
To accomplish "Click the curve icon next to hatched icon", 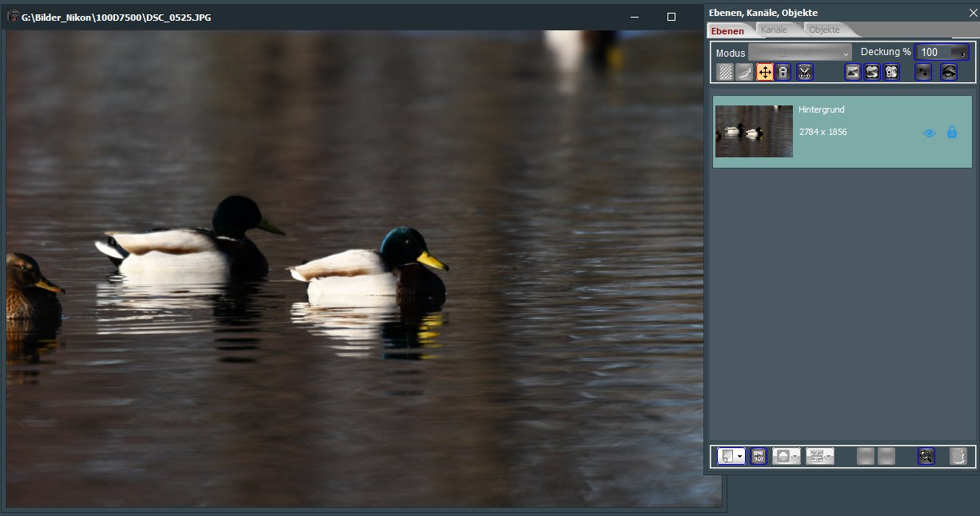I will (744, 72).
